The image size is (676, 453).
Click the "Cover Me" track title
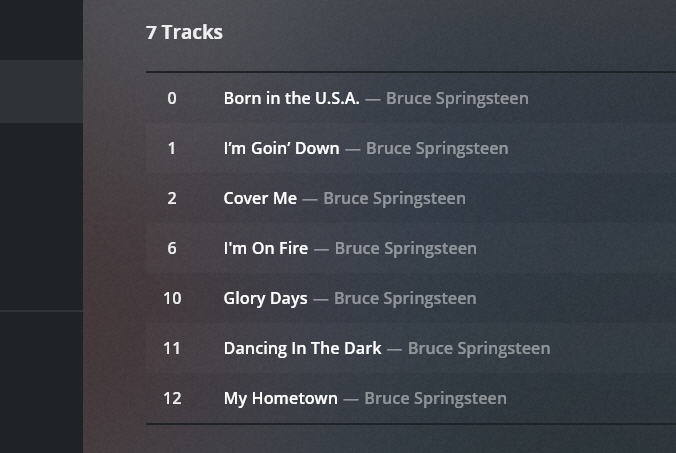[x=260, y=198]
